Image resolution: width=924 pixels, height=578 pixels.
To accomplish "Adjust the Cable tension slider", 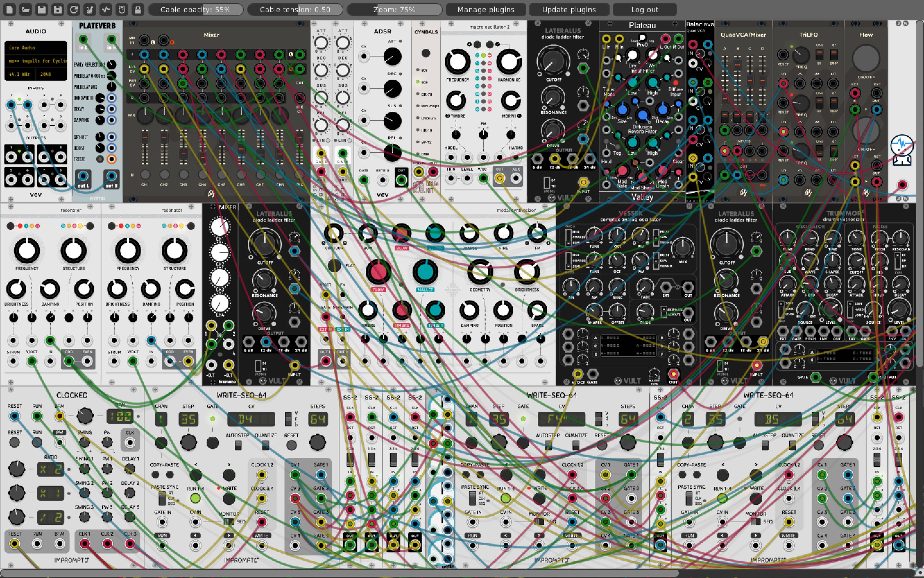I will tap(295, 10).
